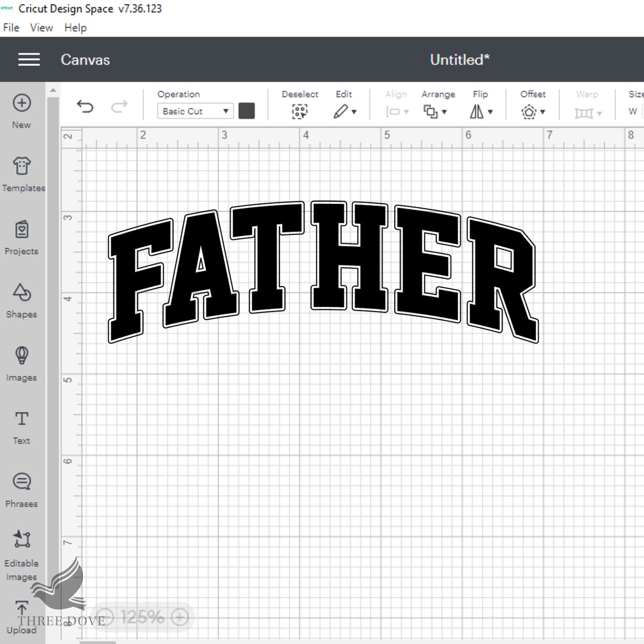
Task: Open the Phrases panel
Action: (21, 491)
